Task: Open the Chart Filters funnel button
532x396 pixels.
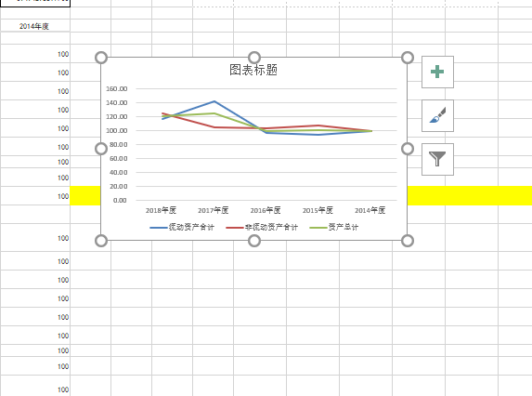Action: 437,159
